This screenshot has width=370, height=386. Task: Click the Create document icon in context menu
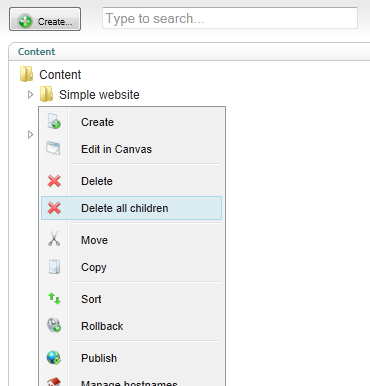[x=54, y=121]
